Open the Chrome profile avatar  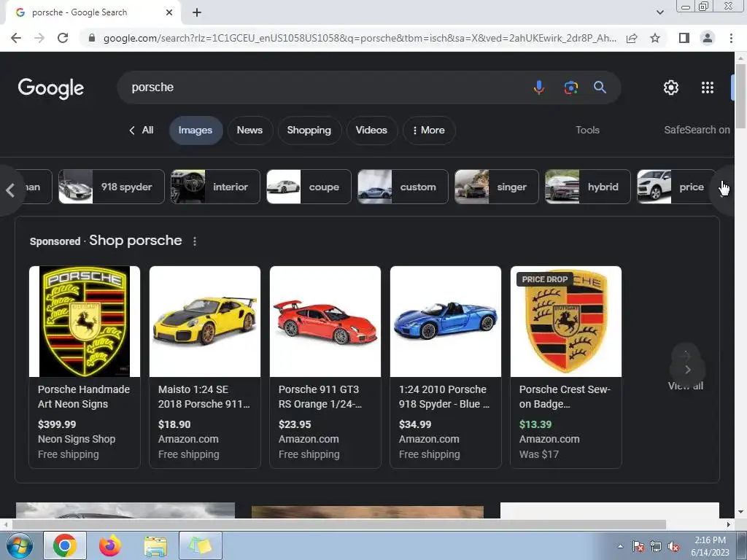708,38
